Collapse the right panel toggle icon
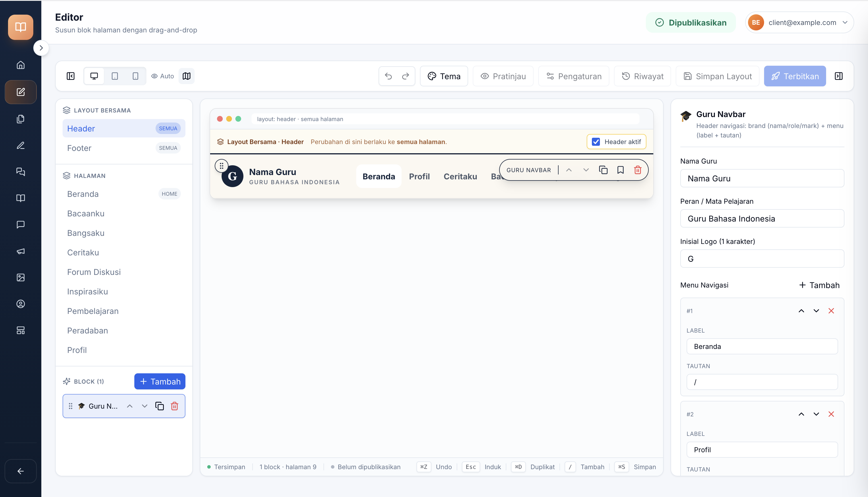This screenshot has width=868, height=497. [839, 76]
